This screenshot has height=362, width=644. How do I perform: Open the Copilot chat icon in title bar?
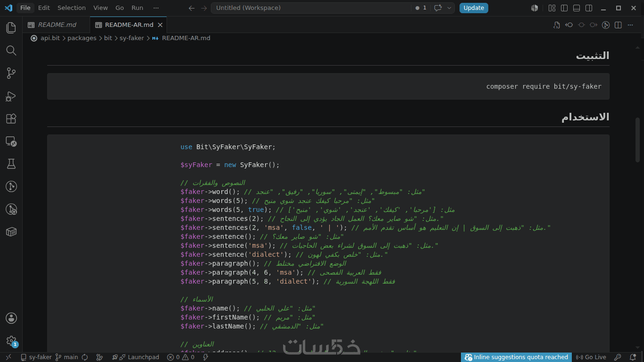[438, 8]
